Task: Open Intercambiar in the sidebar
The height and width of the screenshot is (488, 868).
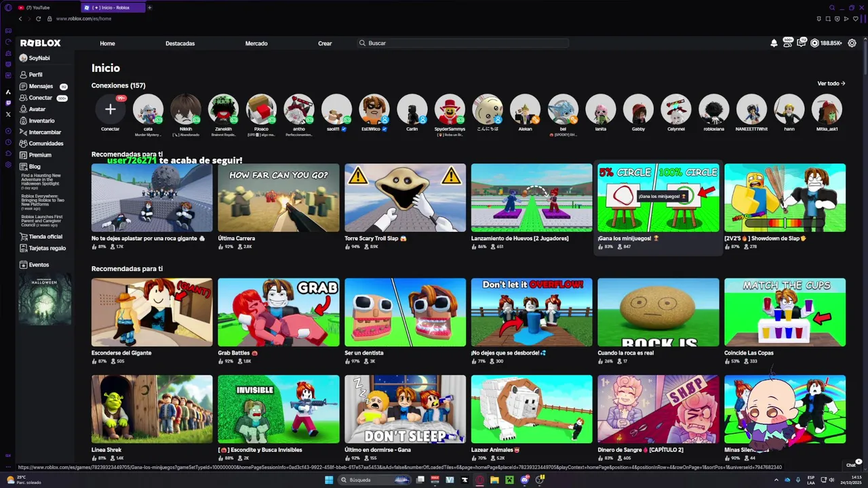Action: (x=40, y=132)
